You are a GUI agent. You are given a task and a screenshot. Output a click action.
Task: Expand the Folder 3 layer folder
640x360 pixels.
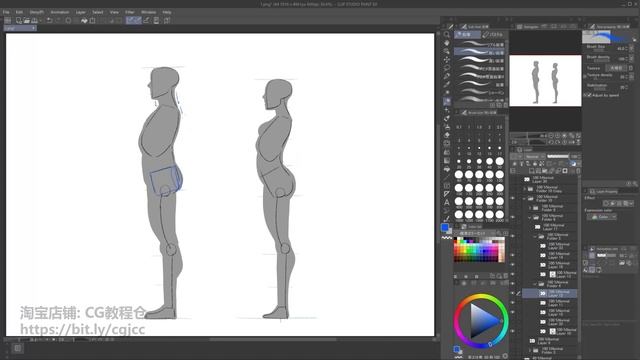pos(530,350)
